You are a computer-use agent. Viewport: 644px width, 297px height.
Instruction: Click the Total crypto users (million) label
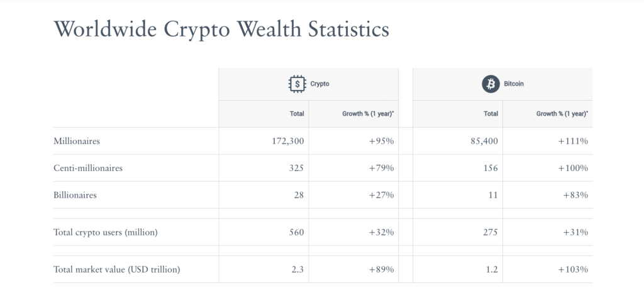point(106,232)
